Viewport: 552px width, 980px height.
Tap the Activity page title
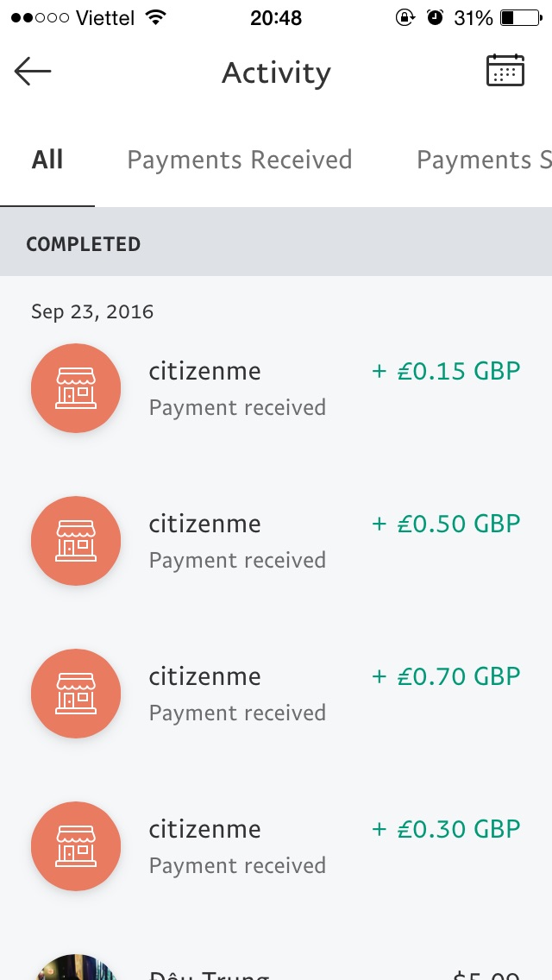pos(276,72)
